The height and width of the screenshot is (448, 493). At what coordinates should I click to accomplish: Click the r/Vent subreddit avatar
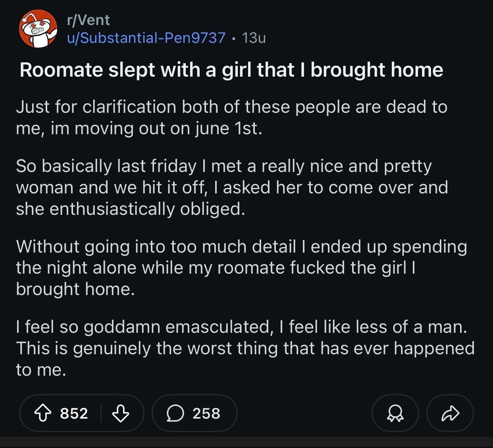tap(38, 29)
